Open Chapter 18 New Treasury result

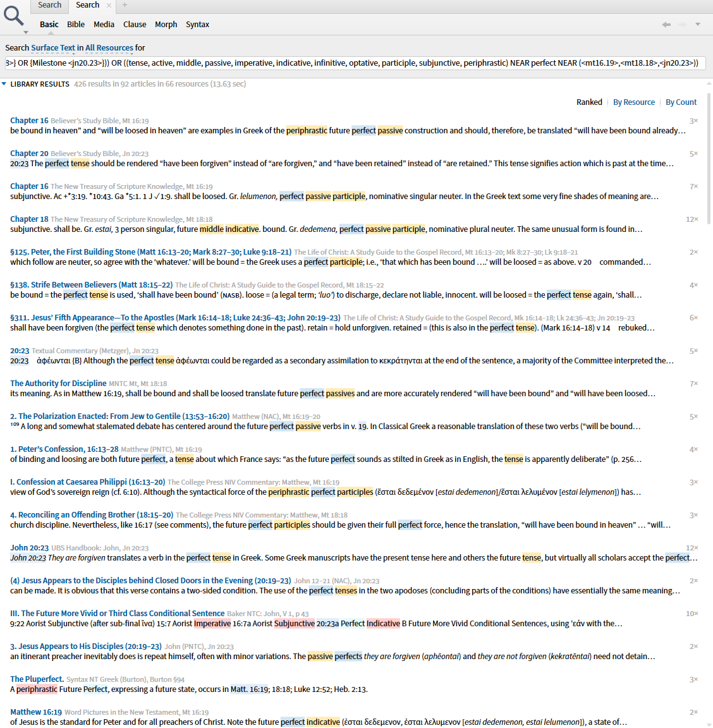click(29, 219)
